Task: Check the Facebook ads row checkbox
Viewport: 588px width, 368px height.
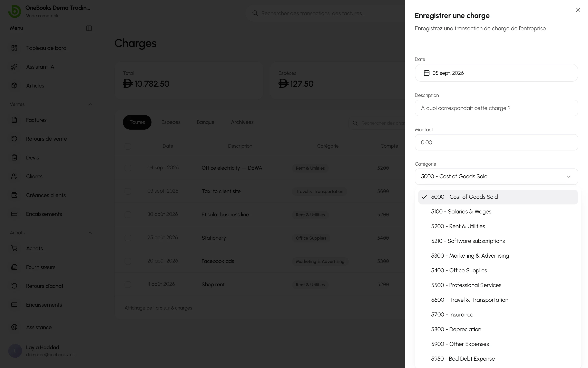Action: (x=128, y=261)
